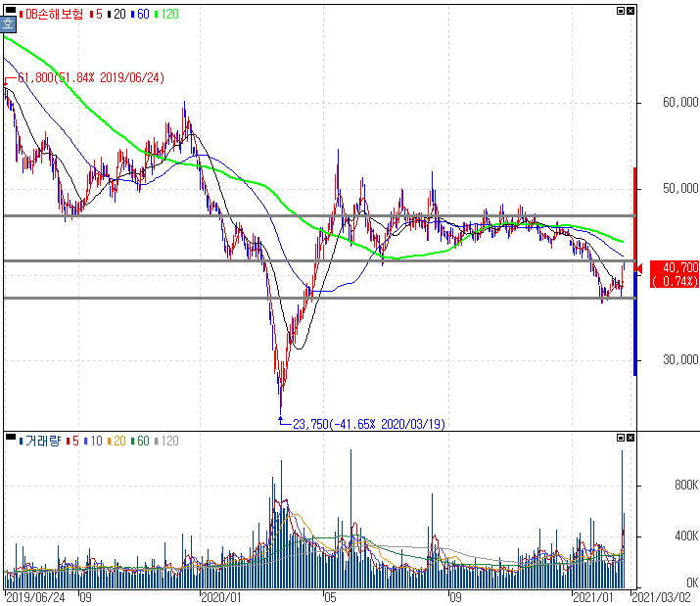Viewport: 700px width, 606px height.
Task: Click the 60-day moving average legend in the price chart
Action: tap(140, 15)
